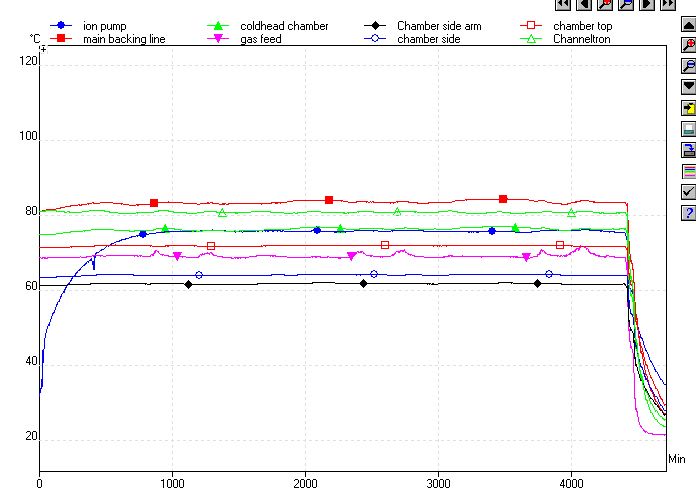This screenshot has height=496, width=696.
Task: Click the '°C' temperature axis unit label
Action: pyautogui.click(x=35, y=39)
